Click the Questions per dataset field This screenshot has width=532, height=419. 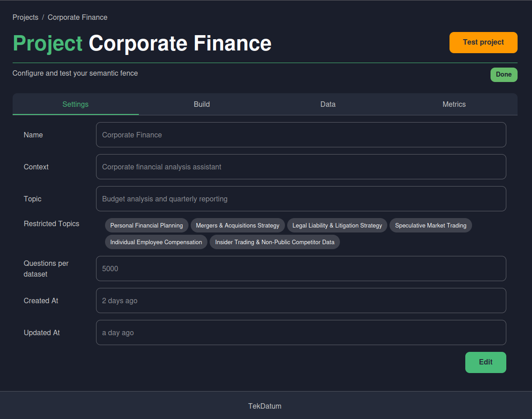click(x=301, y=268)
